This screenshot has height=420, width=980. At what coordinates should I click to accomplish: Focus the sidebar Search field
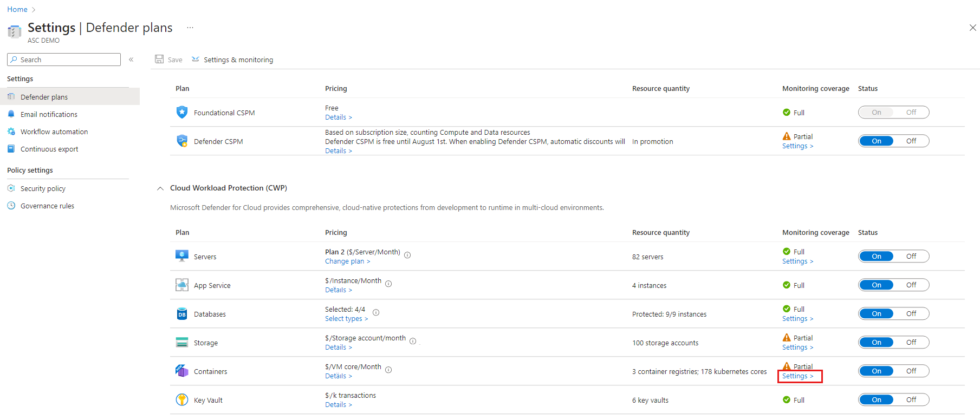64,60
